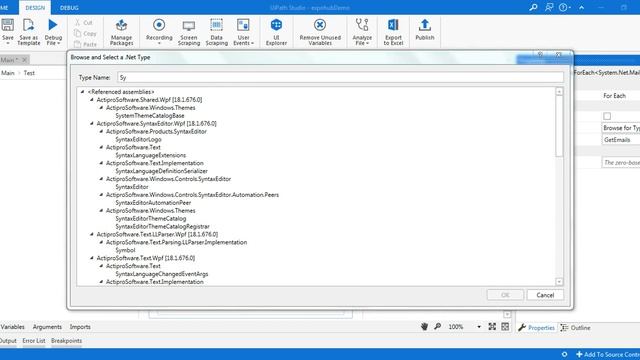Viewport: 640px width, 360px height.
Task: Click the Copy command
Action: click(x=85, y=33)
